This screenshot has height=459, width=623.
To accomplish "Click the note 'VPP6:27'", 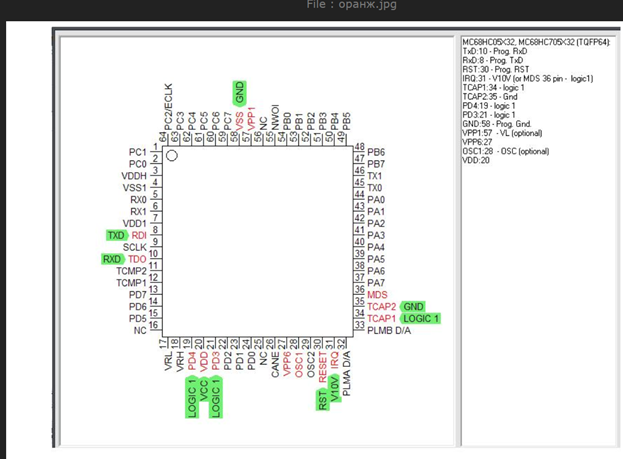I will (477, 142).
